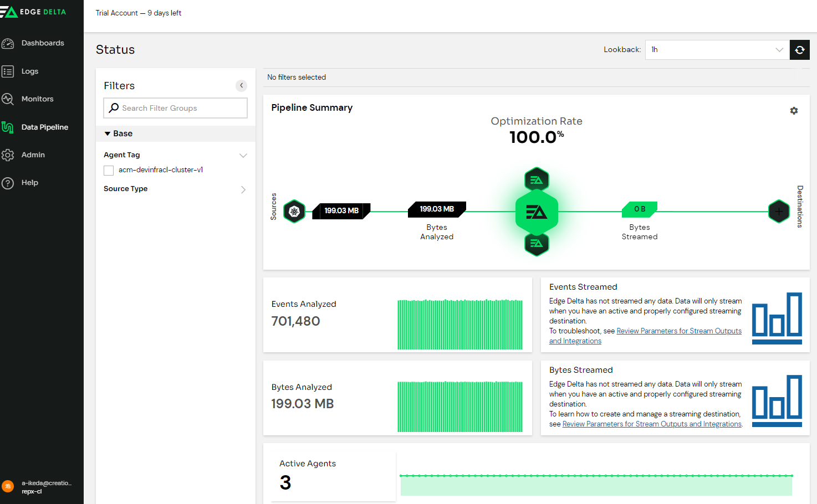Click the Status page title
Image resolution: width=817 pixels, height=504 pixels.
pos(115,50)
